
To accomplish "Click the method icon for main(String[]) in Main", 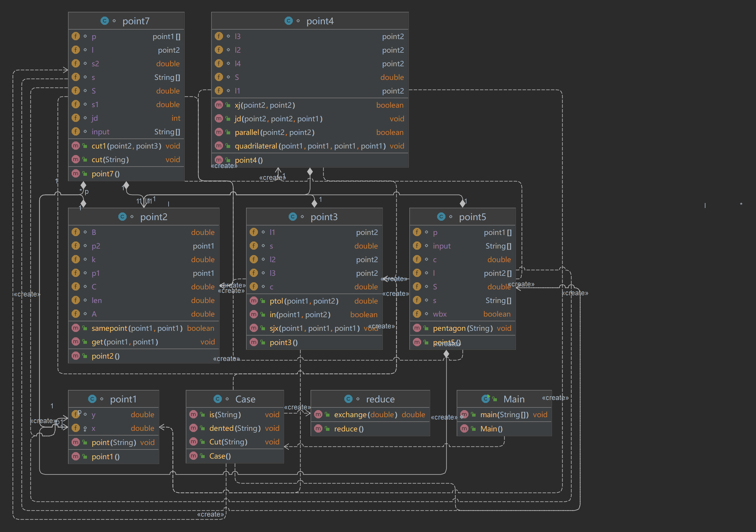I will [464, 415].
